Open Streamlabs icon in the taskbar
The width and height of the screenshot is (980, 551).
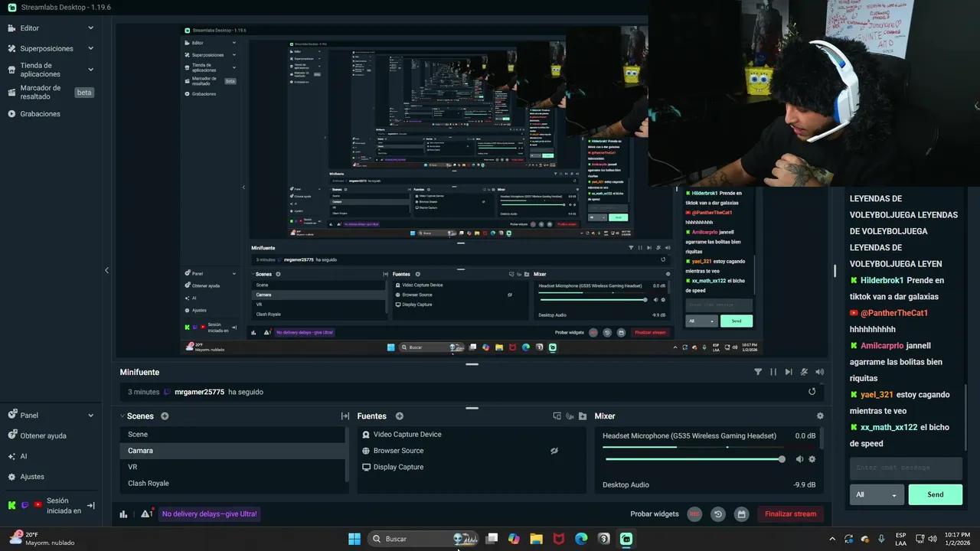pyautogui.click(x=626, y=539)
